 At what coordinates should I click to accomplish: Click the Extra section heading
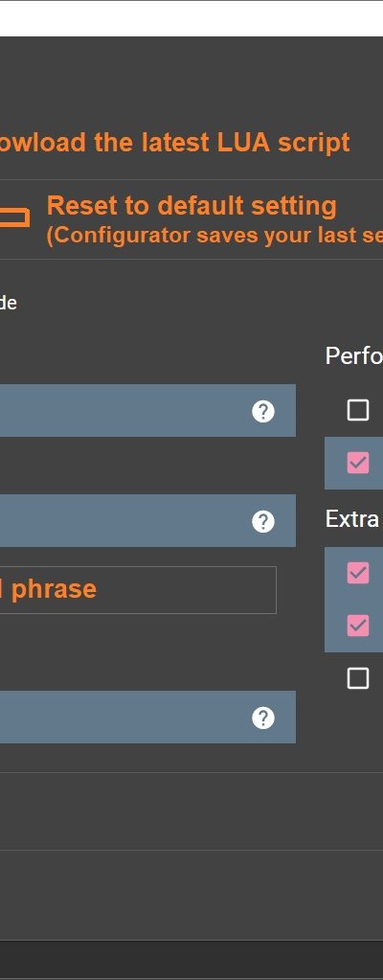pyautogui.click(x=353, y=519)
